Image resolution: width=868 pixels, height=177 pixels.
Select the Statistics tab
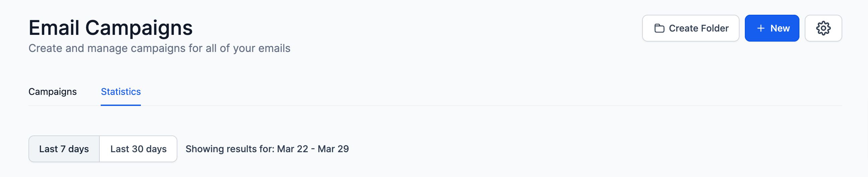tap(121, 92)
